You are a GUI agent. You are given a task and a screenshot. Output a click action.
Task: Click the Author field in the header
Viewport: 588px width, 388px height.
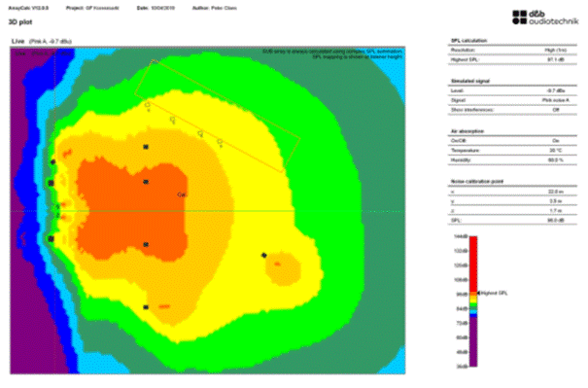pos(215,8)
